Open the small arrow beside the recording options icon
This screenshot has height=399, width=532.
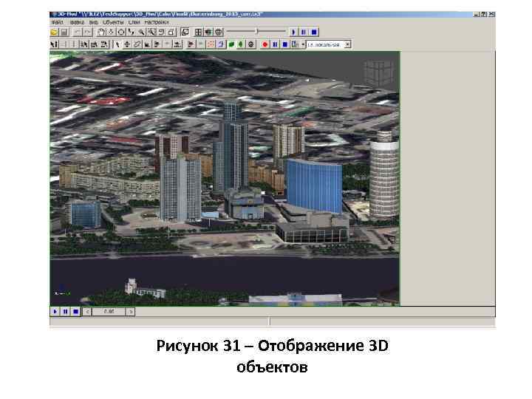[x=303, y=44]
